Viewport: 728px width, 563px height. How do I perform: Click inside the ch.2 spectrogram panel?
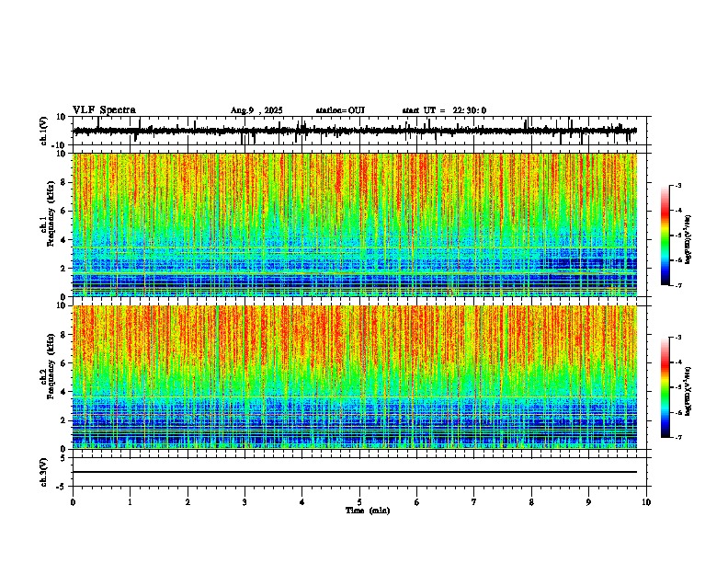355,377
